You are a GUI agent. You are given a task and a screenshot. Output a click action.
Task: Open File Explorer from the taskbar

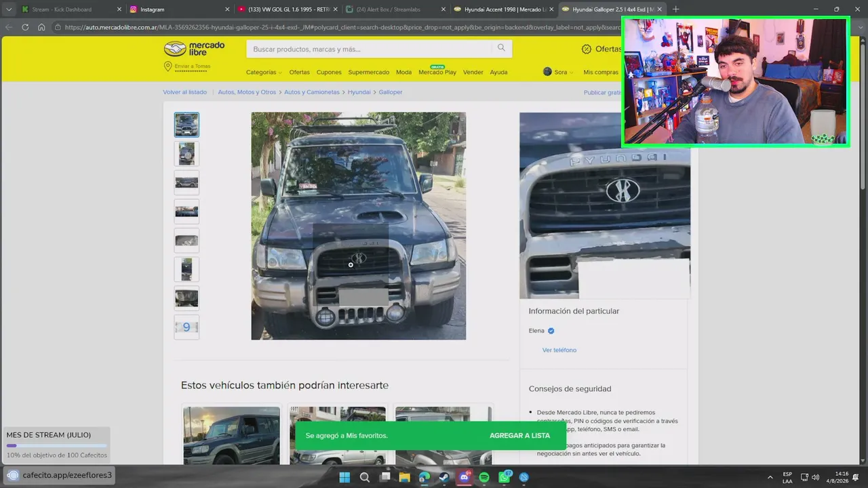pyautogui.click(x=405, y=477)
